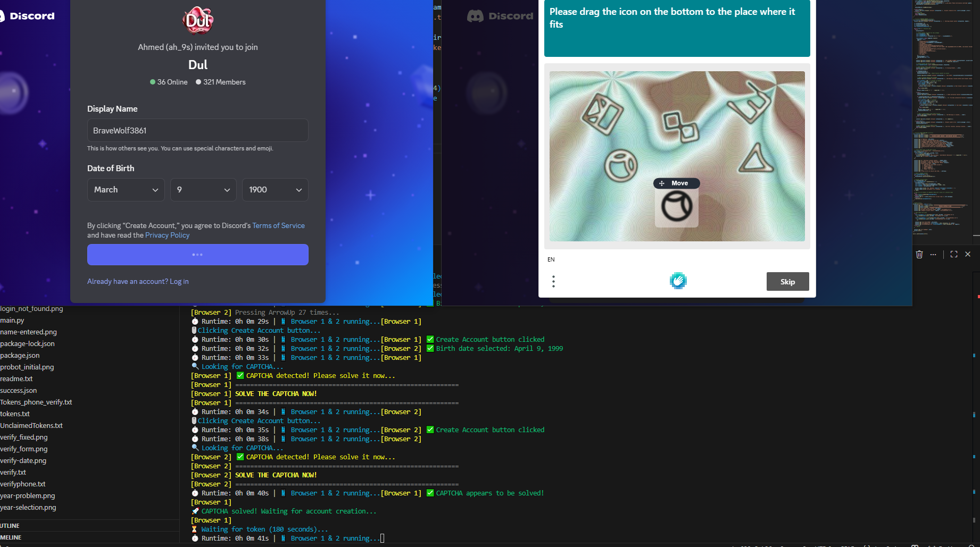Viewport: 980px width, 547px height.
Task: Click 'CAPTCHA appears to be solved!' terminal text
Action: (490, 493)
